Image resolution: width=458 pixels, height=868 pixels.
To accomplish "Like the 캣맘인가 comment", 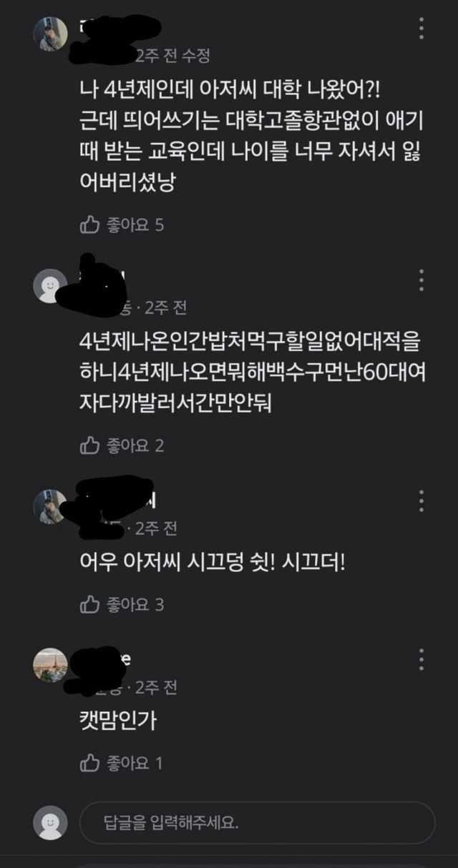I will [x=89, y=764].
